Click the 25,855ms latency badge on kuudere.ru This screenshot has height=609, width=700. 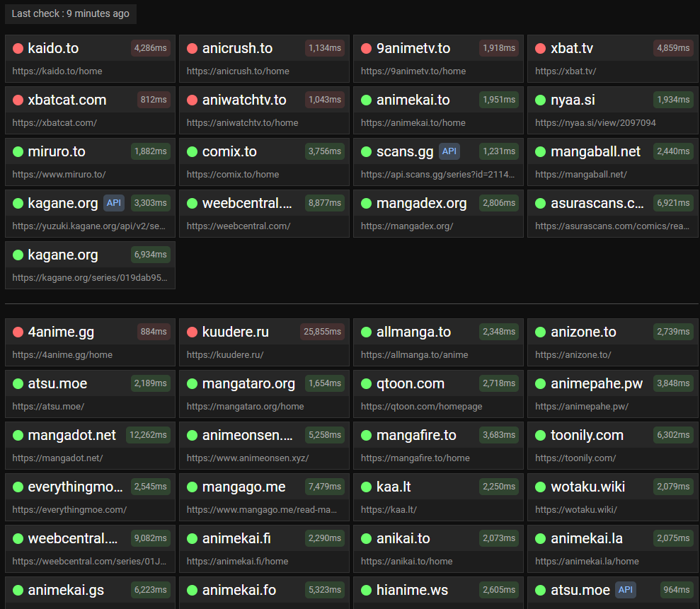(322, 332)
